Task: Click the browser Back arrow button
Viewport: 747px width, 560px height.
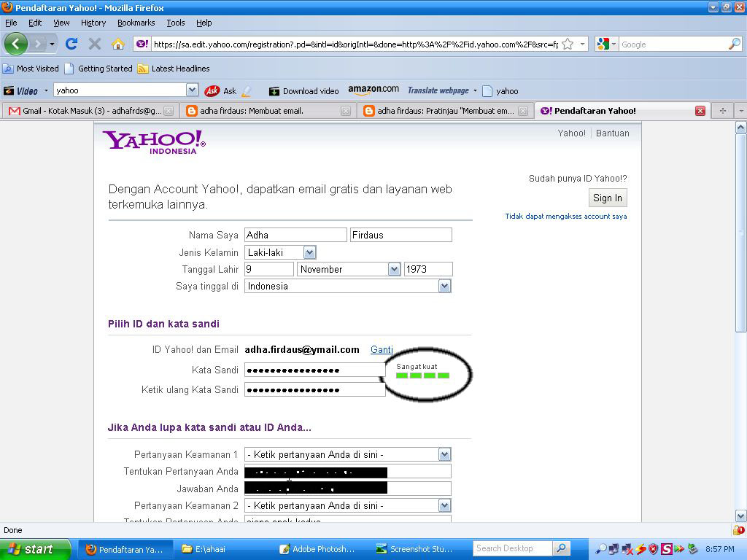Action: (16, 44)
